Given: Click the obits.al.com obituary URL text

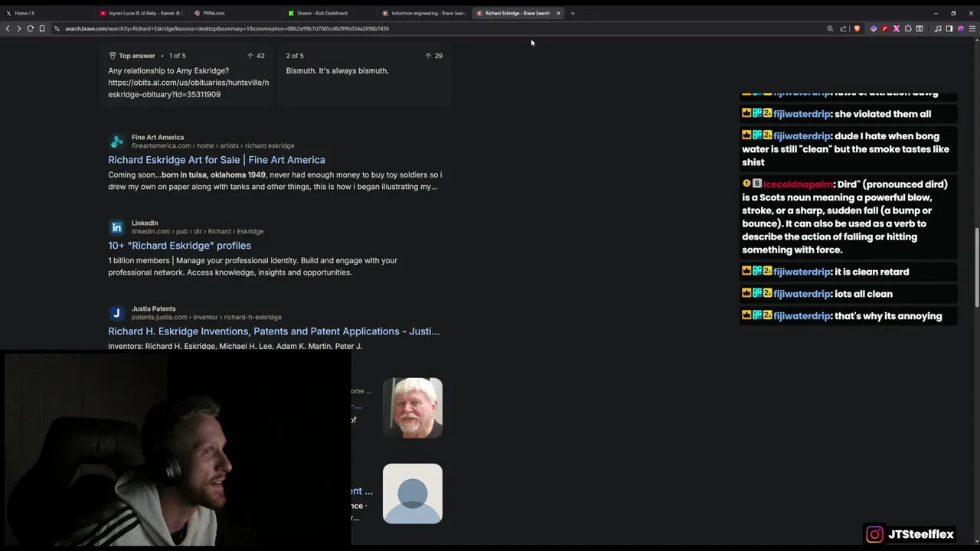Looking at the screenshot, I should pyautogui.click(x=188, y=88).
